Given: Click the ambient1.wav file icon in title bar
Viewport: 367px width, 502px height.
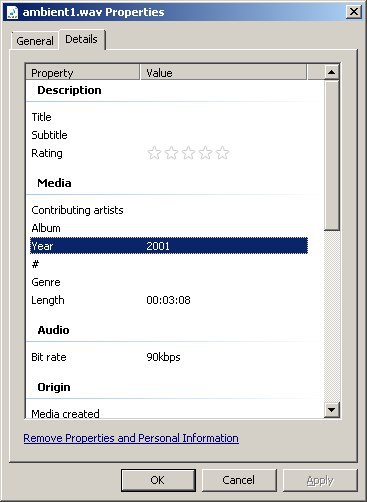Looking at the screenshot, I should coord(12,12).
